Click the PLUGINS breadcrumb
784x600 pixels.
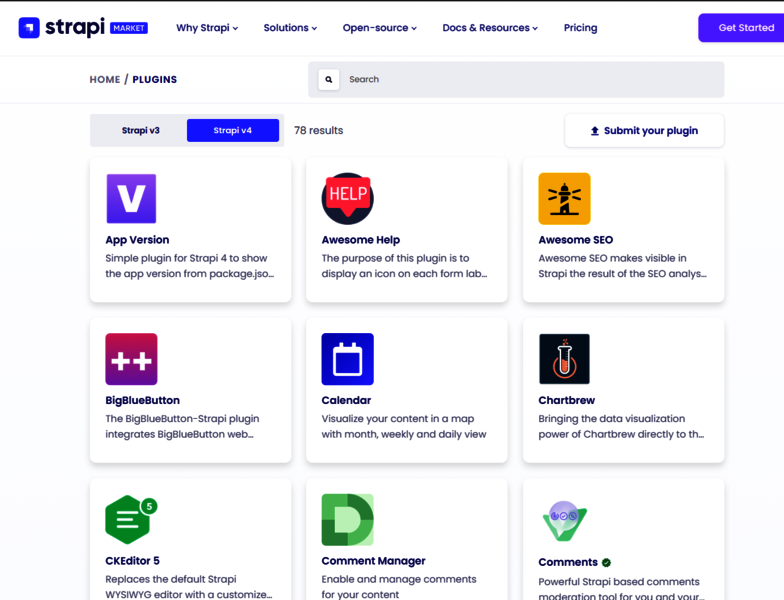(154, 80)
